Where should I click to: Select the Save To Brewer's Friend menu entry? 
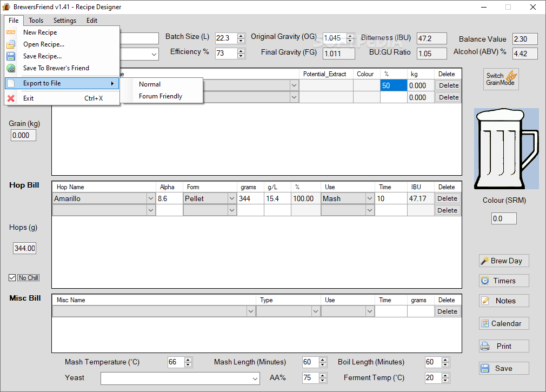[62, 68]
